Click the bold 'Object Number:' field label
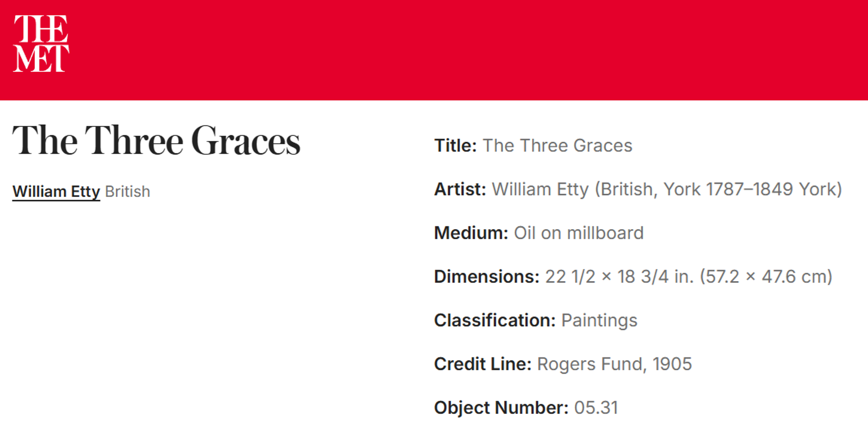 (x=501, y=408)
